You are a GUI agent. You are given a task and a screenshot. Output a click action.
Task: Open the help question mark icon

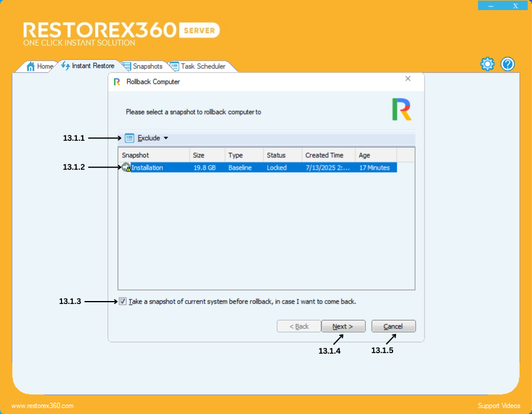tap(508, 64)
